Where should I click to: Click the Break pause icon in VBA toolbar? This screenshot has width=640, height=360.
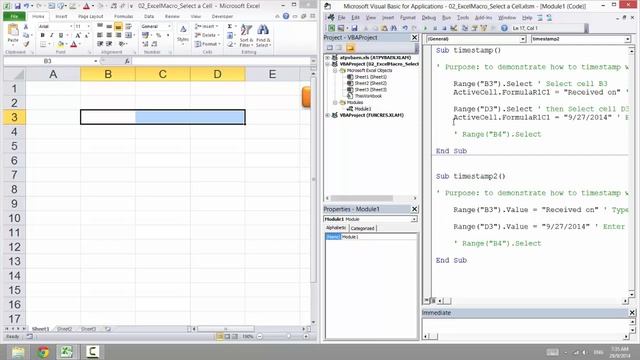click(x=435, y=28)
